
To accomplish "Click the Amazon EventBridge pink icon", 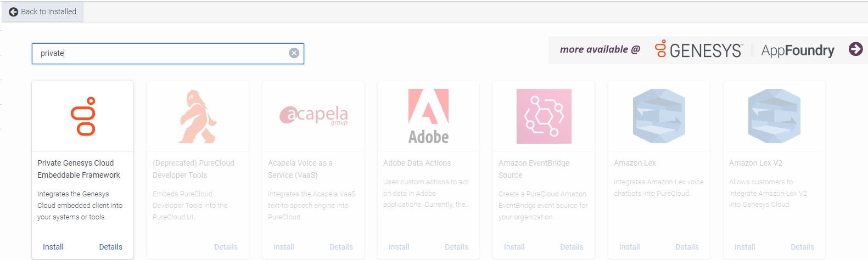I will (544, 116).
